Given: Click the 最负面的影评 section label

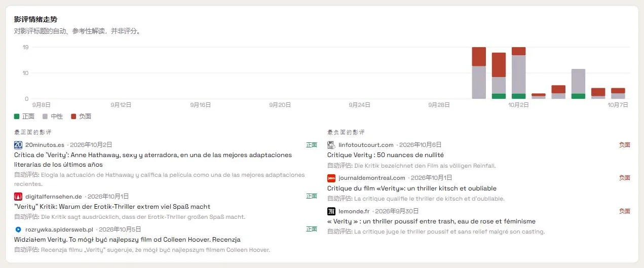Looking at the screenshot, I should tap(346, 132).
